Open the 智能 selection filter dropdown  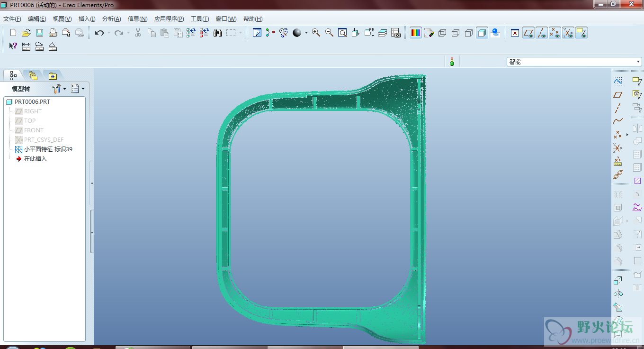tap(574, 62)
